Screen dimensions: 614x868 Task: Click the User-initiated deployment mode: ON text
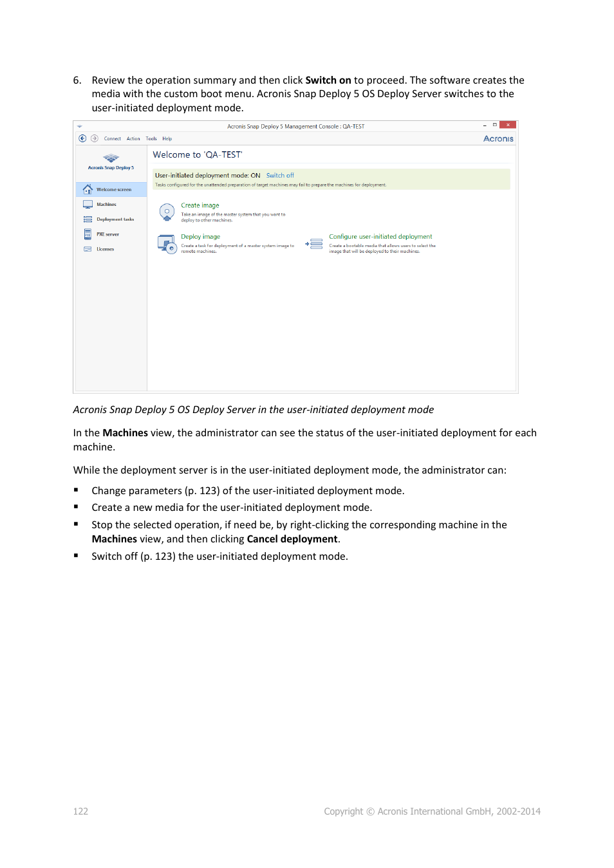208,176
